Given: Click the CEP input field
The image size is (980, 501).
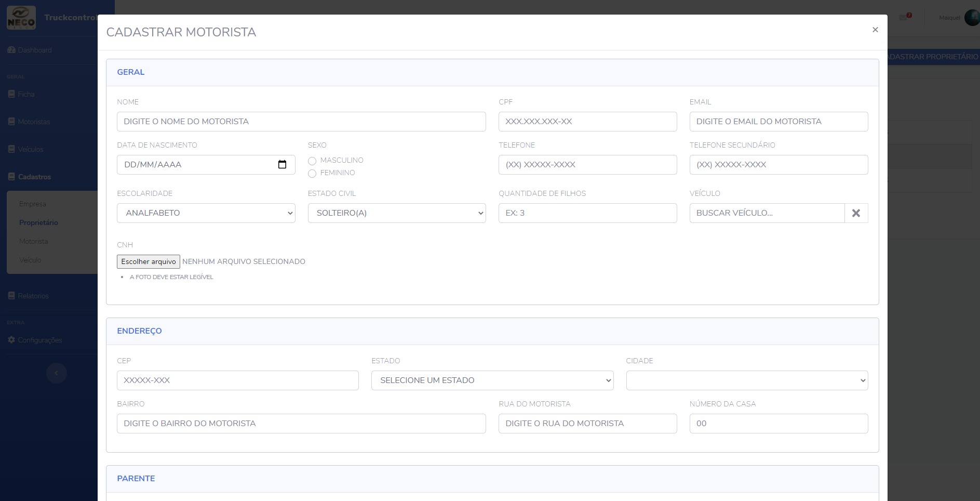Looking at the screenshot, I should click(x=237, y=380).
